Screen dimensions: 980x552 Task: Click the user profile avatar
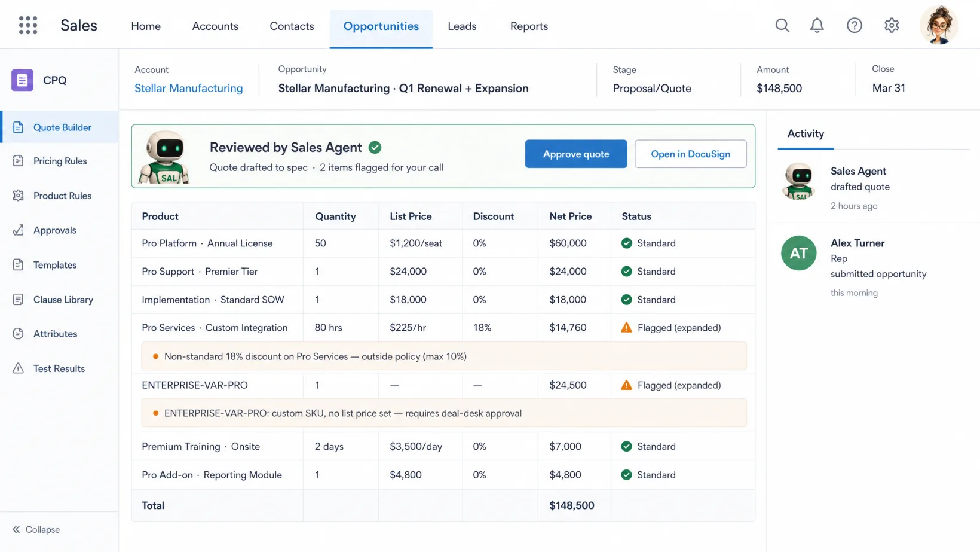(x=939, y=25)
